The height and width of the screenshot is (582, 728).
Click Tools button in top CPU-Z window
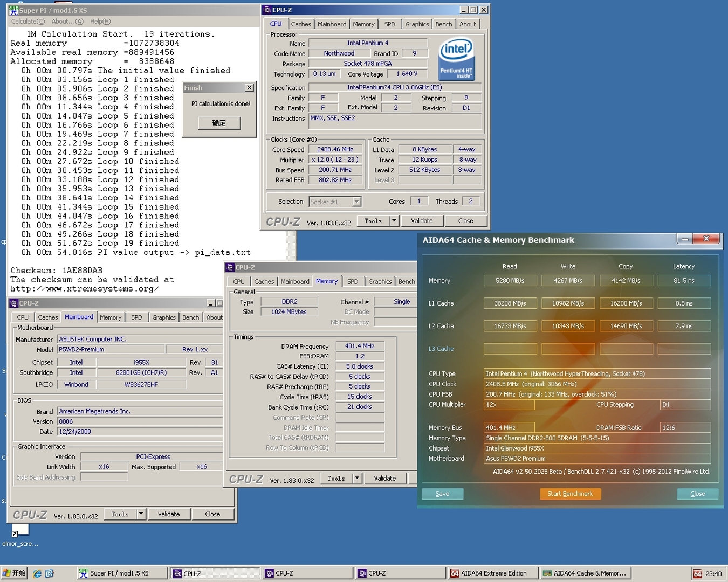tap(373, 221)
